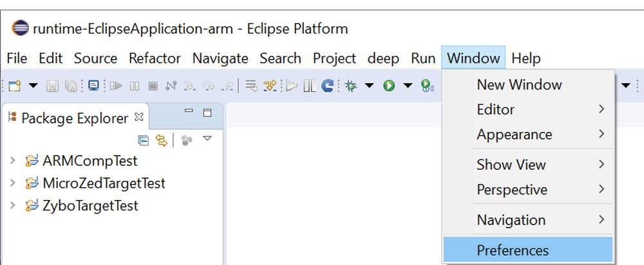Screen dimensions: 644x265
Task: Open dropdown arrow next to Debug icon
Action: click(x=369, y=85)
